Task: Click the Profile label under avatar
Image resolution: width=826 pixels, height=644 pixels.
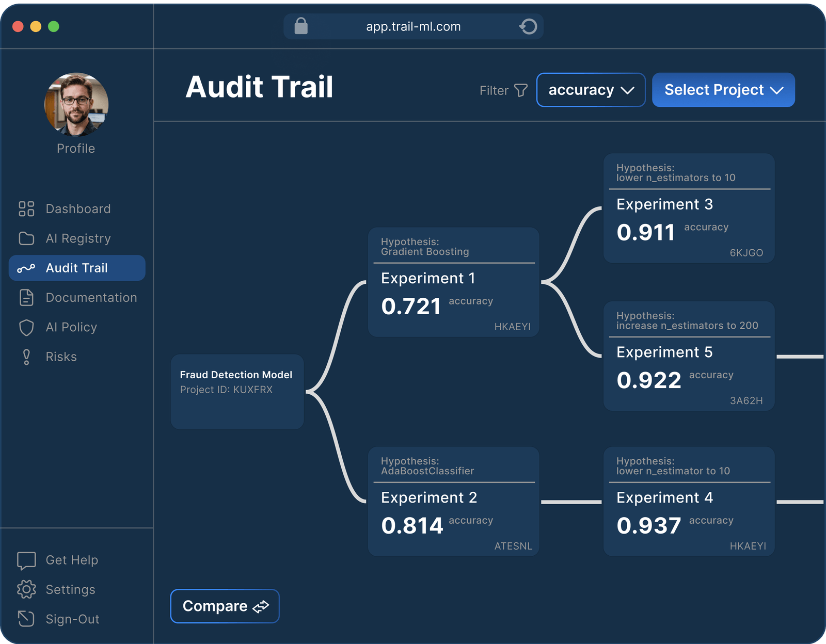Action: tap(76, 149)
